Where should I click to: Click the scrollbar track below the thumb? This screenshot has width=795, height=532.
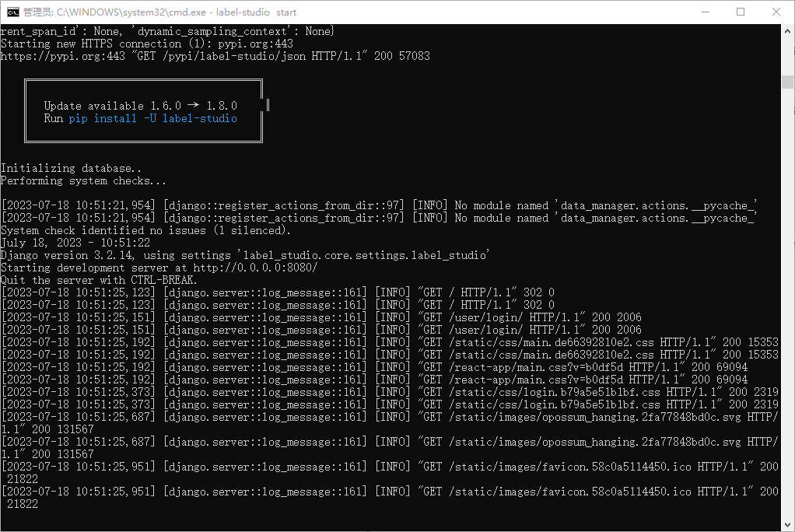pos(787,311)
